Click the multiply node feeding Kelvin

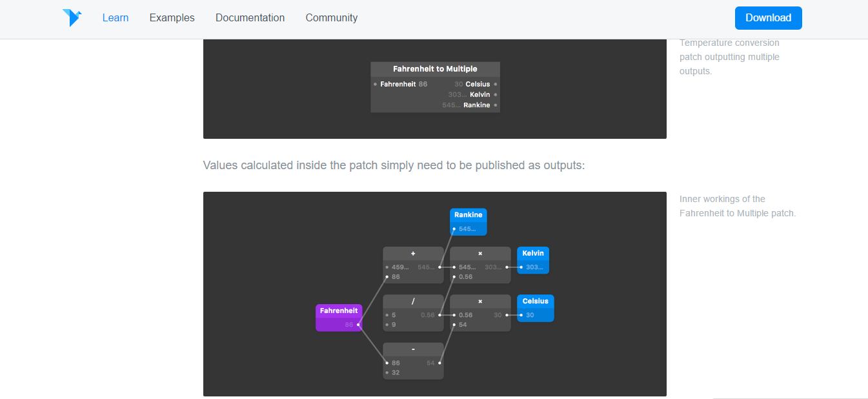click(480, 254)
